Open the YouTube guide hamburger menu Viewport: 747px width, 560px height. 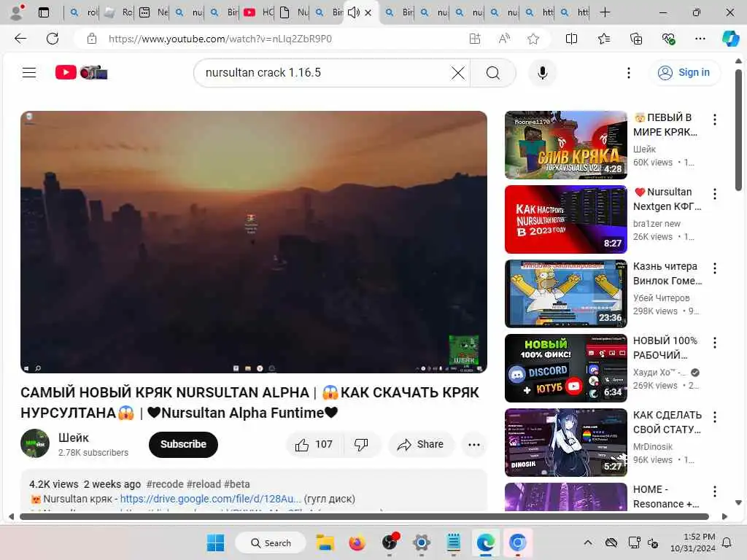(29, 72)
